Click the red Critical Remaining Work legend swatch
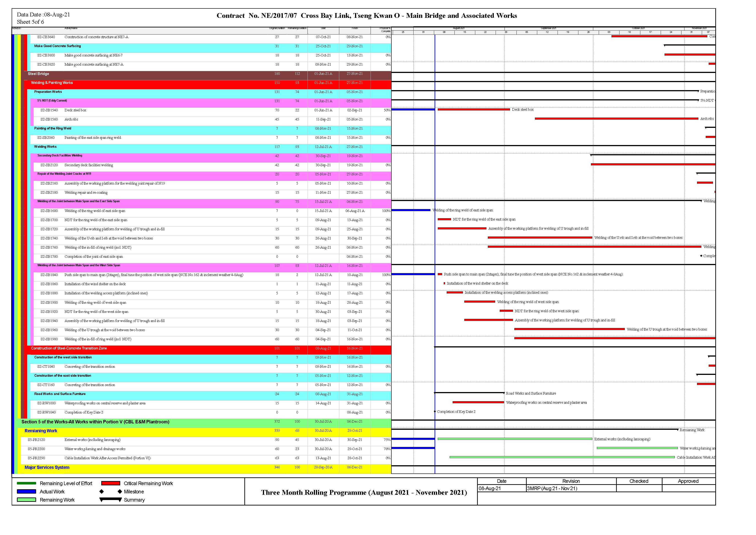Screen dimensions: 756x535 pos(111,483)
